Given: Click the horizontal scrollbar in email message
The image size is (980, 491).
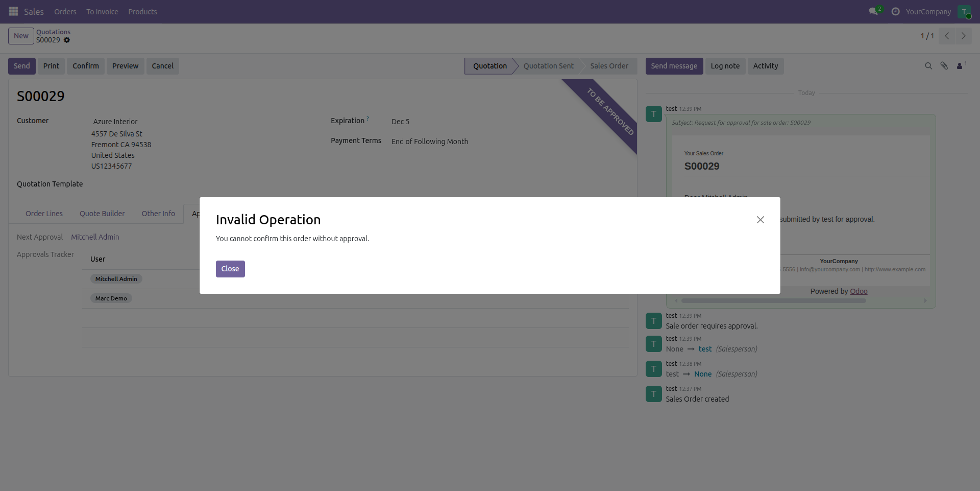Looking at the screenshot, I should 774,301.
